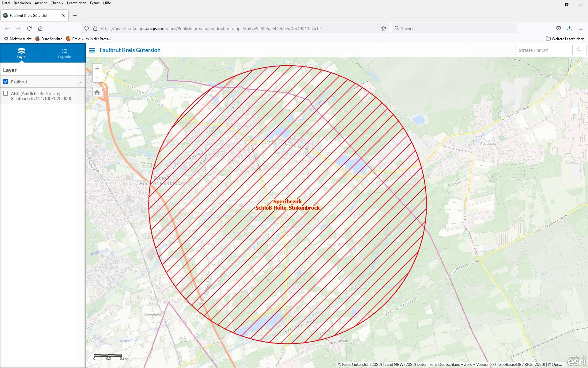Click the Strasse Hnr Ort search field
This screenshot has height=368, width=588.
pos(544,50)
